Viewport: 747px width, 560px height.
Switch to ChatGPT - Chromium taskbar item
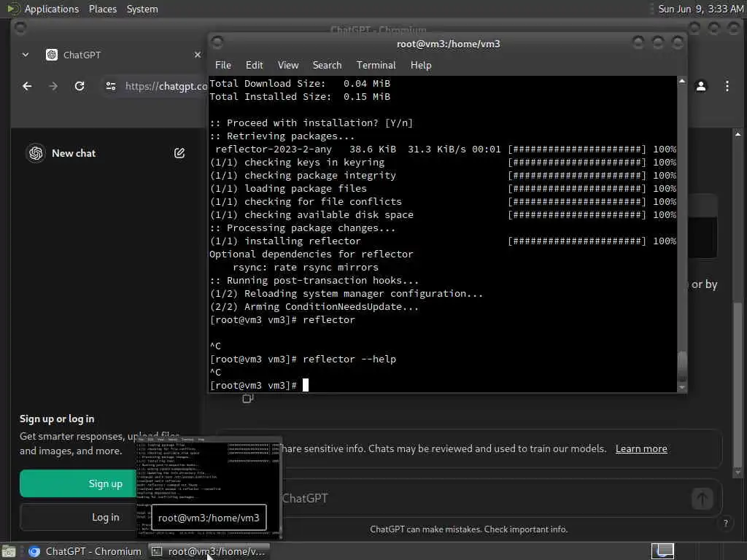[x=86, y=551]
